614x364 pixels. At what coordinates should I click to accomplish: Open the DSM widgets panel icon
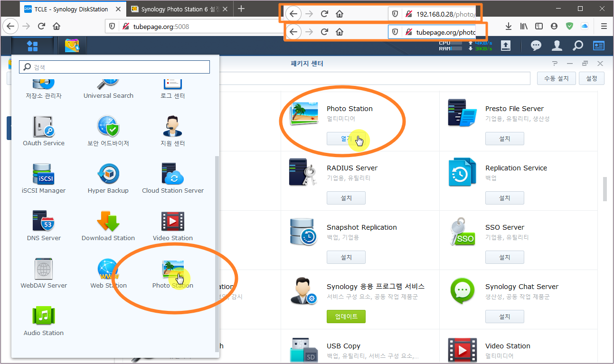point(599,46)
